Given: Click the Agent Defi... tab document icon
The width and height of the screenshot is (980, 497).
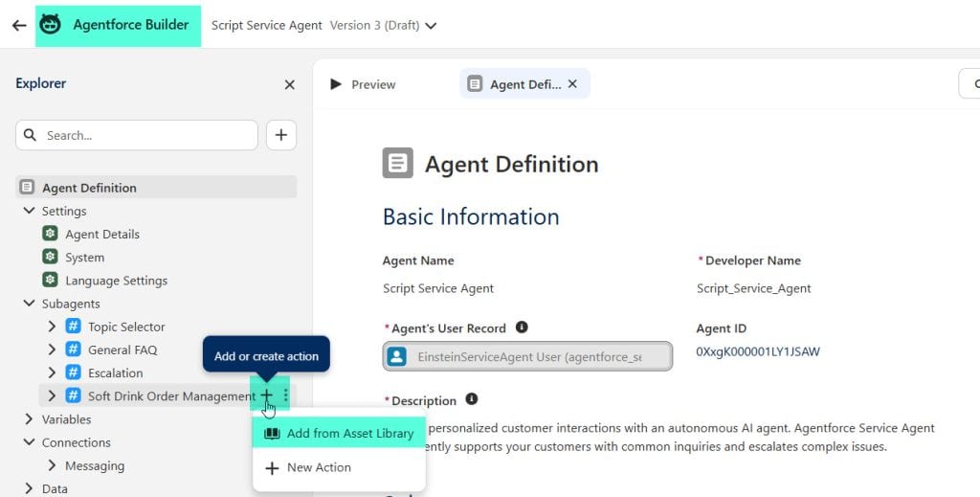Looking at the screenshot, I should [x=475, y=83].
